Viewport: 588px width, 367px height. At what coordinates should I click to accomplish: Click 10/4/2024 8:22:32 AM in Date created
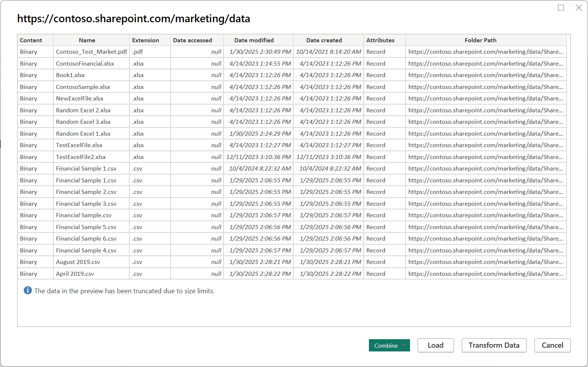coord(328,168)
